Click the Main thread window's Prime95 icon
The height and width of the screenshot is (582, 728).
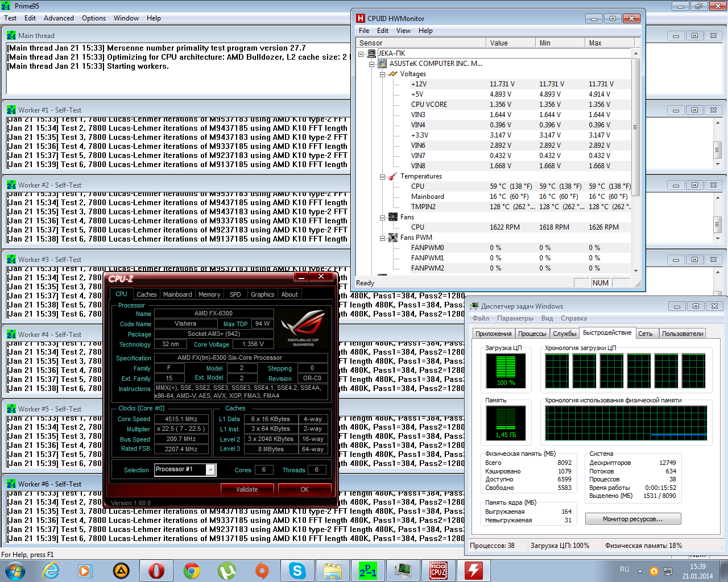coord(11,35)
